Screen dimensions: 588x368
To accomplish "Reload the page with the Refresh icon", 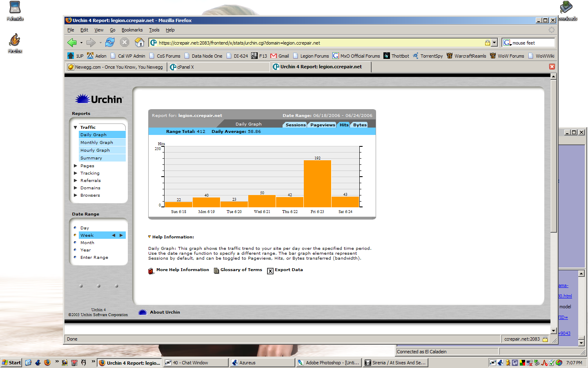I will 110,42.
